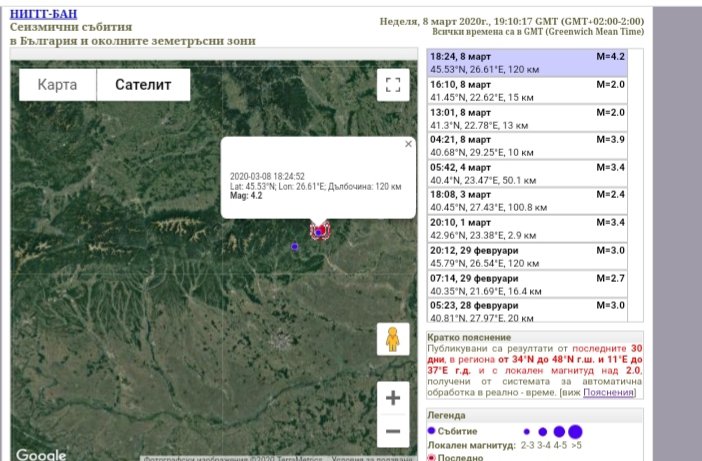The height and width of the screenshot is (461, 702).
Task: Select the 05:42, 4 март M=3.4 event
Action: coord(526,174)
